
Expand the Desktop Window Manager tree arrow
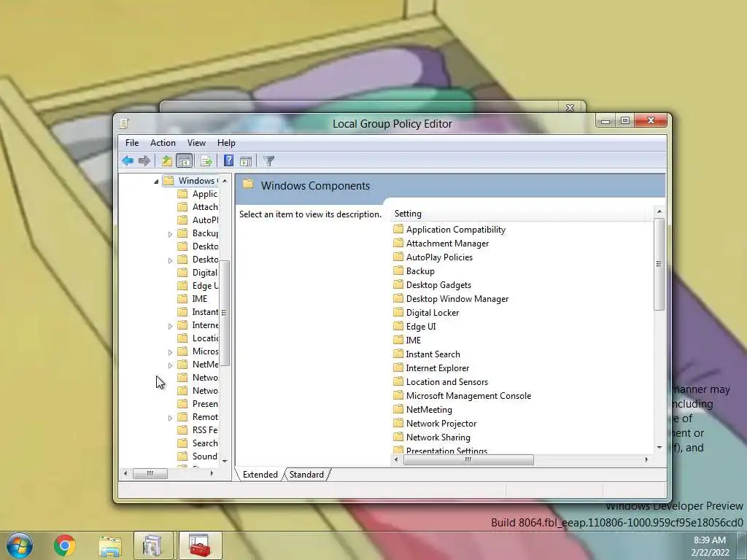coord(170,260)
